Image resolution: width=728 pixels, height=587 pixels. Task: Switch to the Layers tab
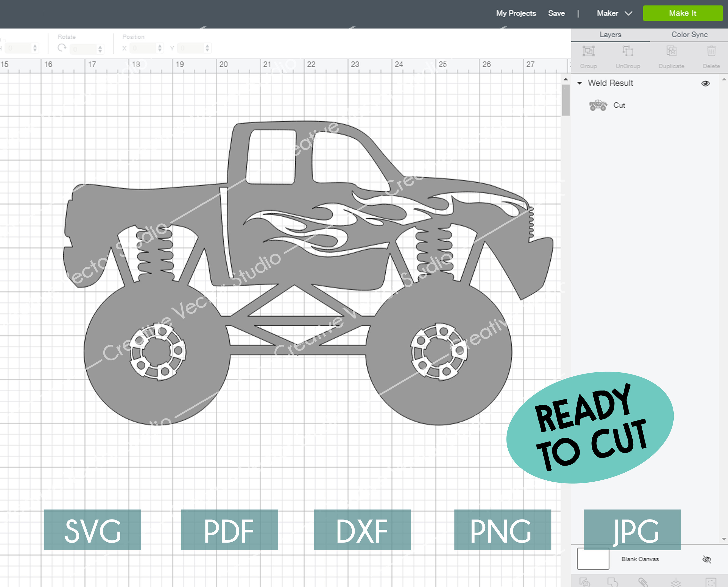610,34
